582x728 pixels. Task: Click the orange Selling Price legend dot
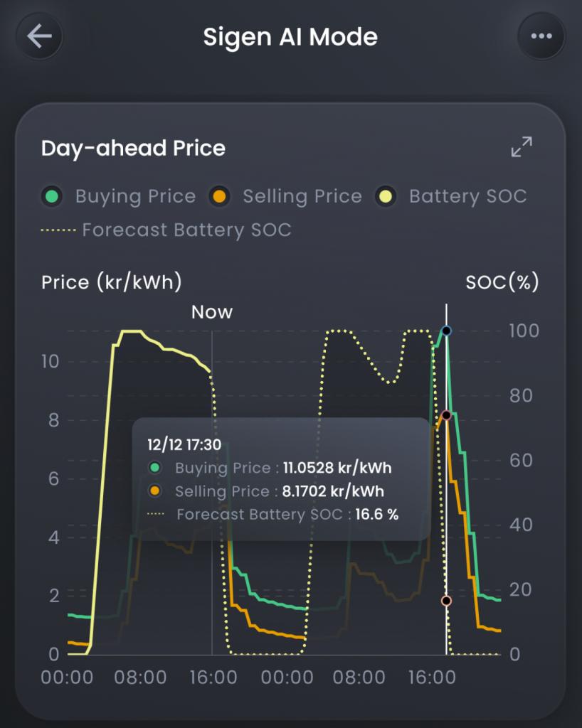220,196
